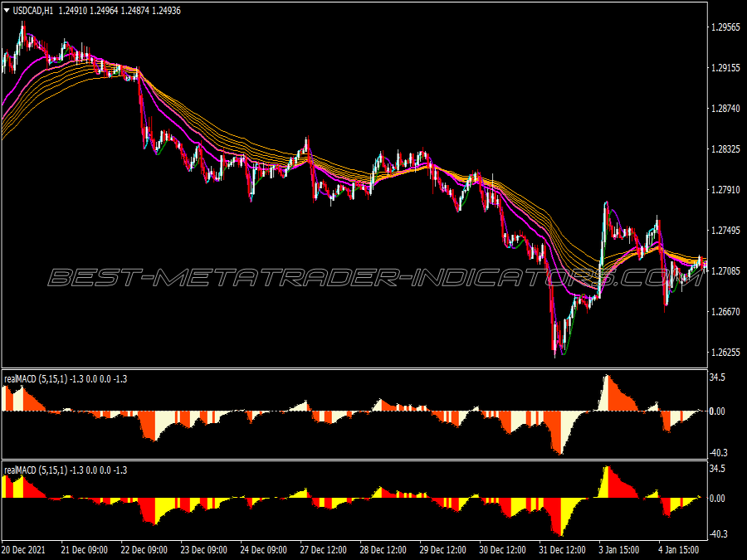Click the 27 Dec 12:00 time label

pos(324,550)
